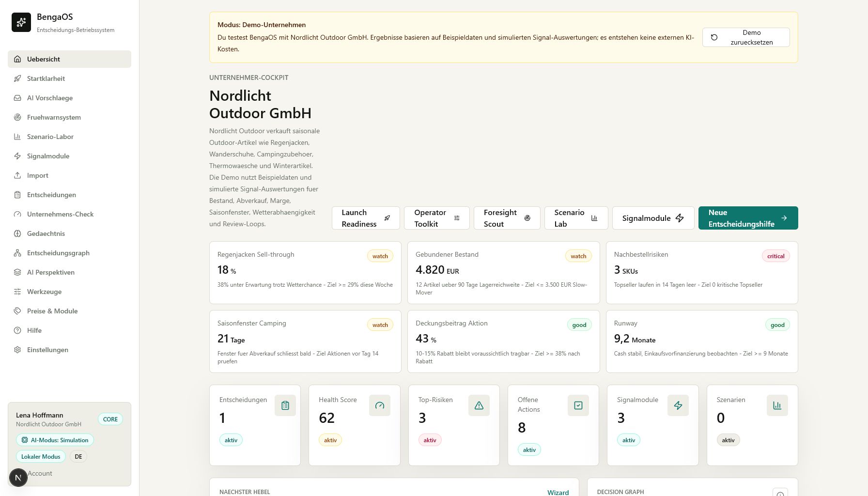Click the lightning icon in Signalmodule stat card
The width and height of the screenshot is (868, 496).
(x=678, y=405)
